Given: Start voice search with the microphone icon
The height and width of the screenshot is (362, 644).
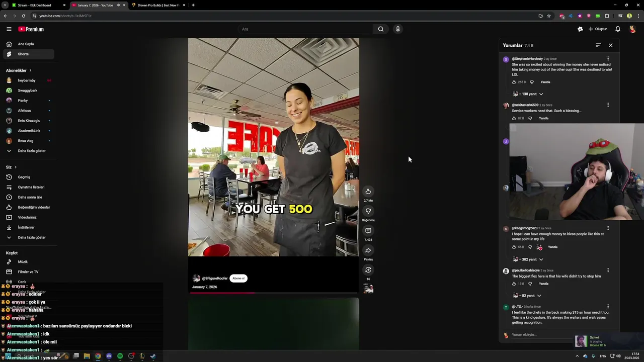Looking at the screenshot, I should point(397,29).
